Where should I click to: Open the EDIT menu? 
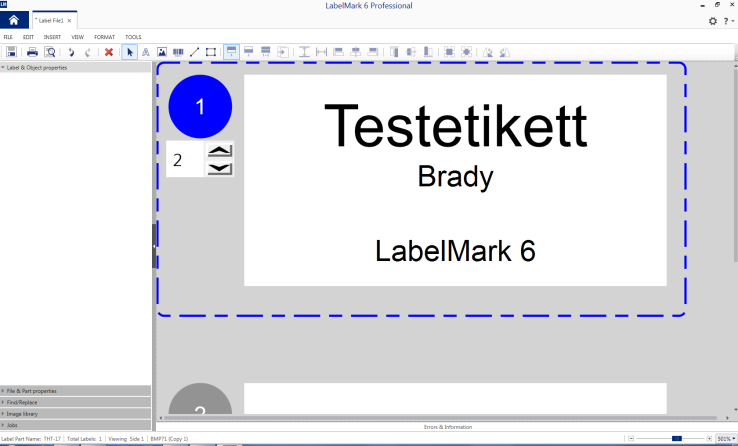coord(28,37)
